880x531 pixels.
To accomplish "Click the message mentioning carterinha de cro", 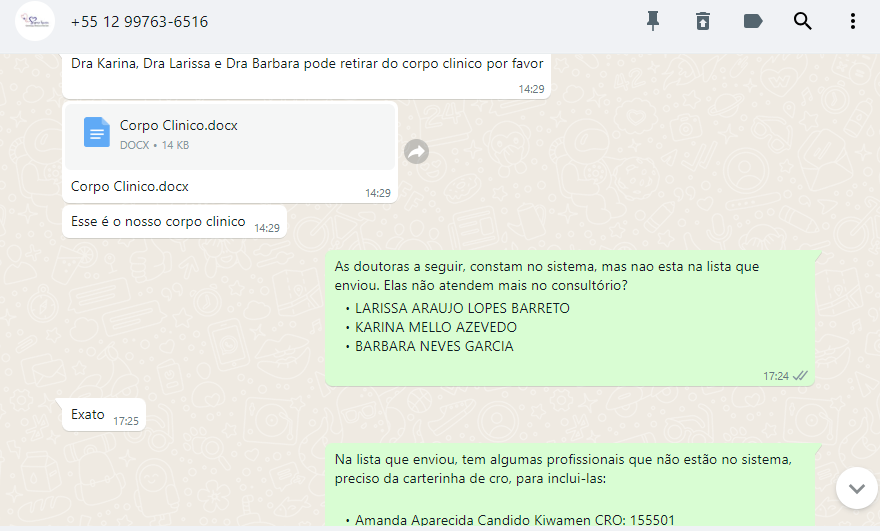I will pos(570,486).
